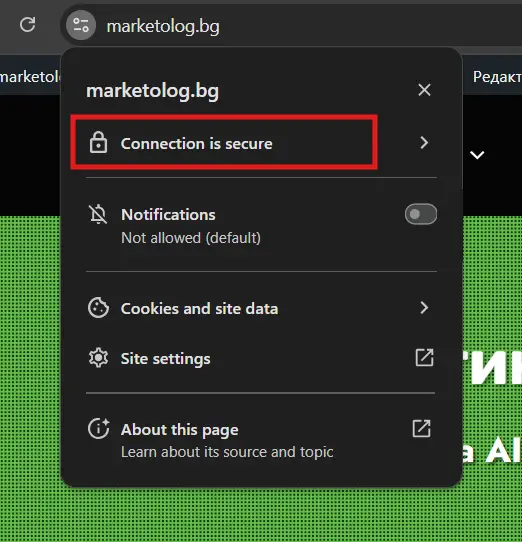Open the site information tune icon
This screenshot has width=522, height=542.
click(x=81, y=25)
